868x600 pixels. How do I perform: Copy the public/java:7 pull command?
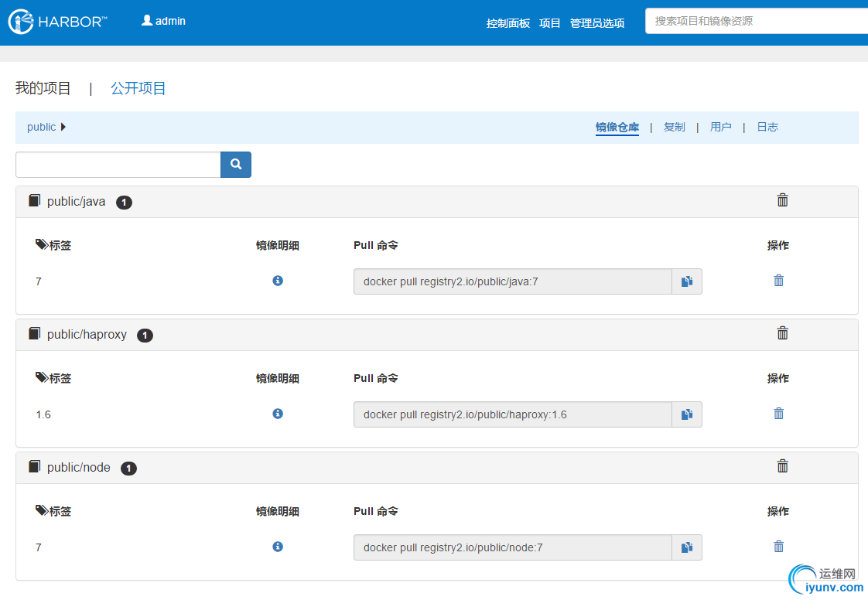click(686, 281)
